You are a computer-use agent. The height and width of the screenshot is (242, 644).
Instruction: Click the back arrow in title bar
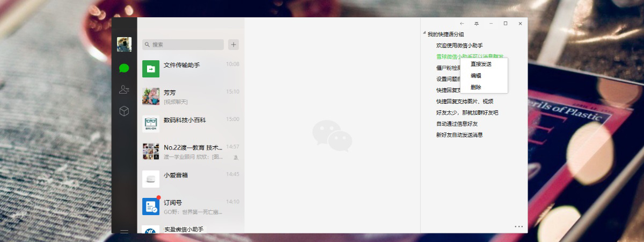[462, 24]
